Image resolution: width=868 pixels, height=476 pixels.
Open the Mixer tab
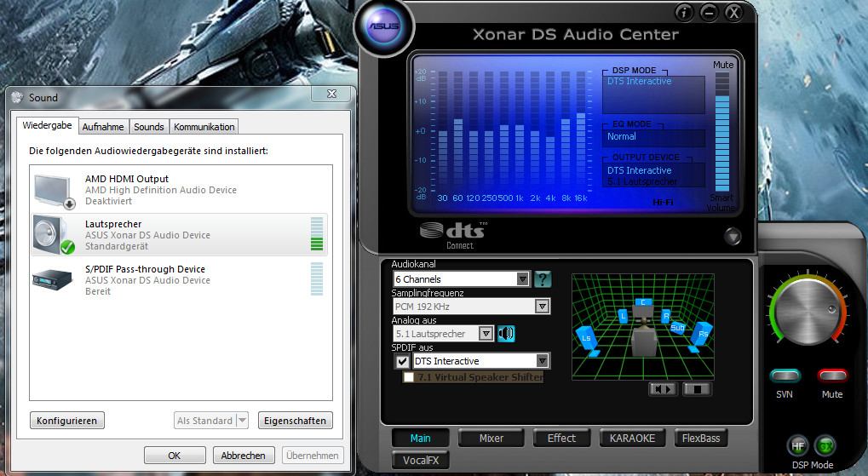[x=491, y=439]
